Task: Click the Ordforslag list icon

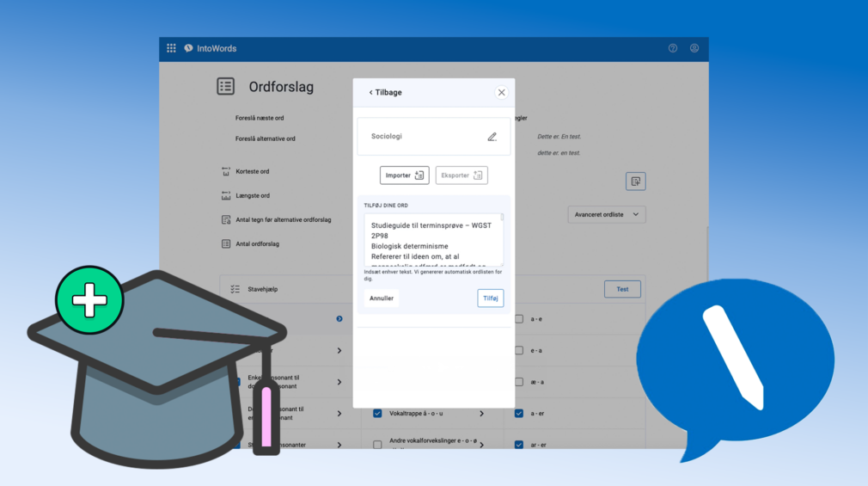Action: (x=225, y=87)
